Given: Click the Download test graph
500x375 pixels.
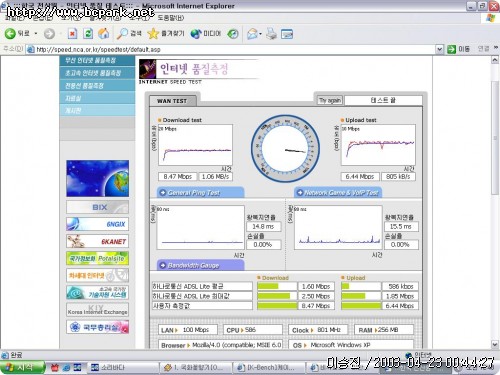Looking at the screenshot, I should pyautogui.click(x=195, y=145).
